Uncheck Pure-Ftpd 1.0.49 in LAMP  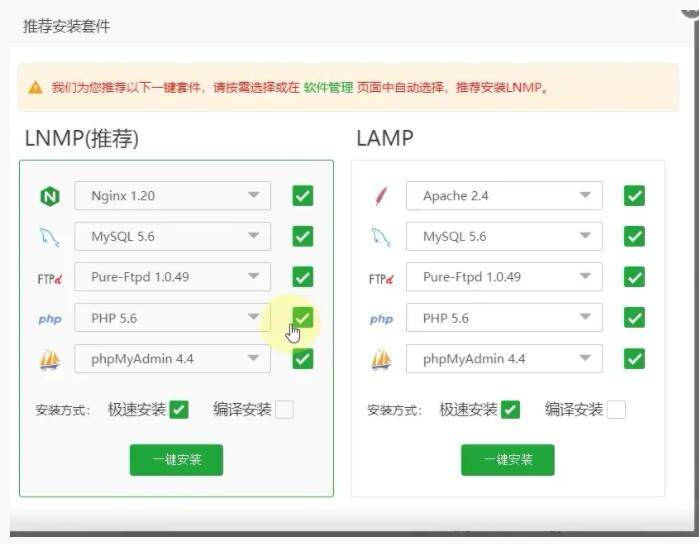point(634,277)
